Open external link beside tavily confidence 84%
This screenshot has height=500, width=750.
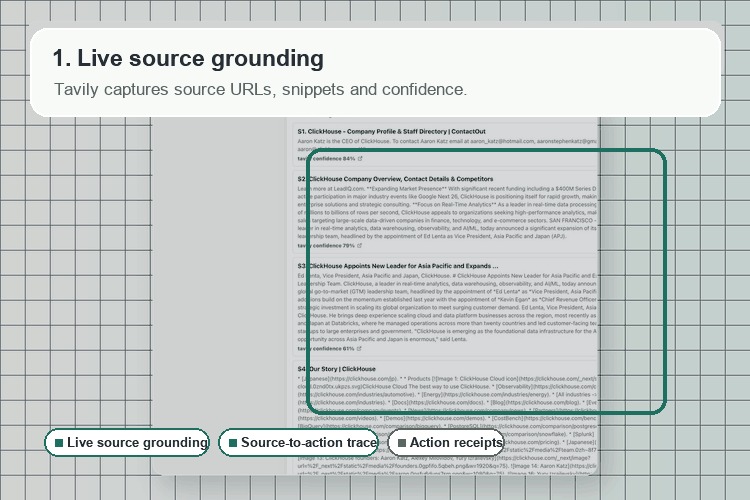pyautogui.click(x=360, y=158)
